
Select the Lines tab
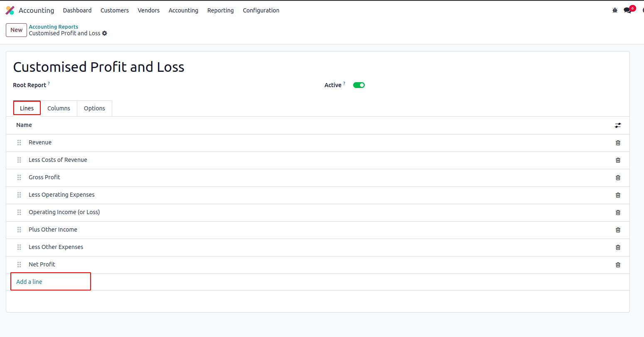27,108
